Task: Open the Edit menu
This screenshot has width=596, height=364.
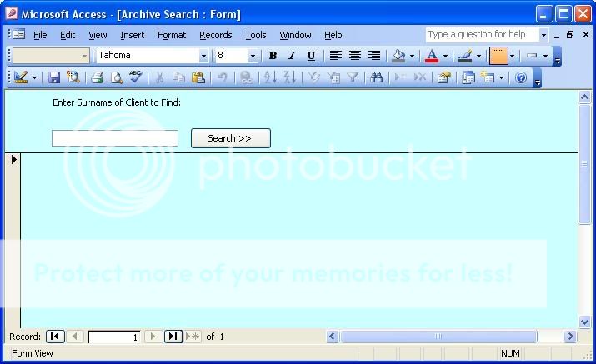Action: pos(68,35)
